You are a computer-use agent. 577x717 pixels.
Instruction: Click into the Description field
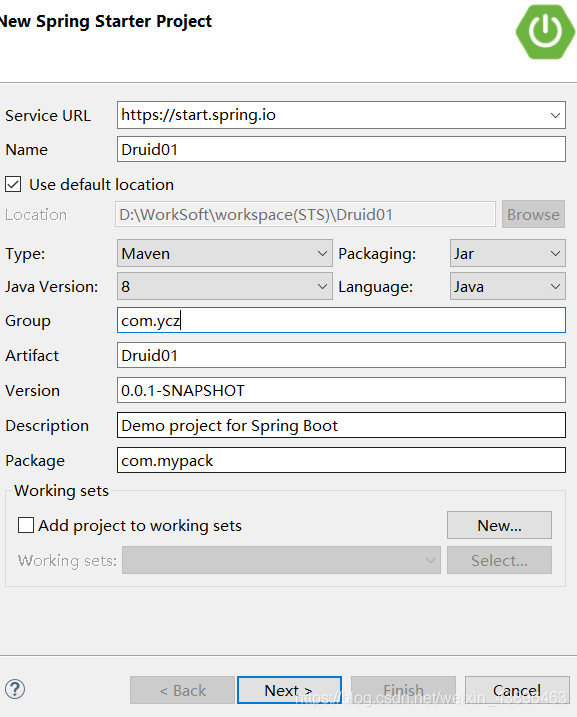click(341, 425)
